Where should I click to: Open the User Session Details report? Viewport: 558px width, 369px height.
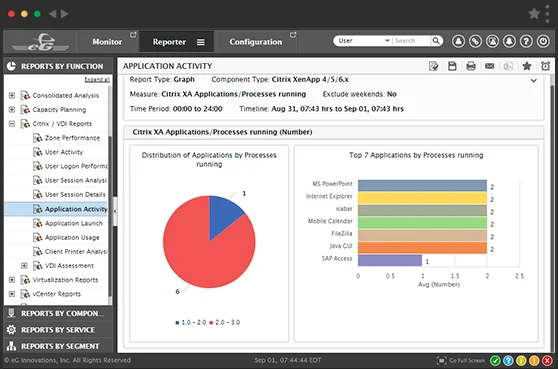(x=75, y=195)
